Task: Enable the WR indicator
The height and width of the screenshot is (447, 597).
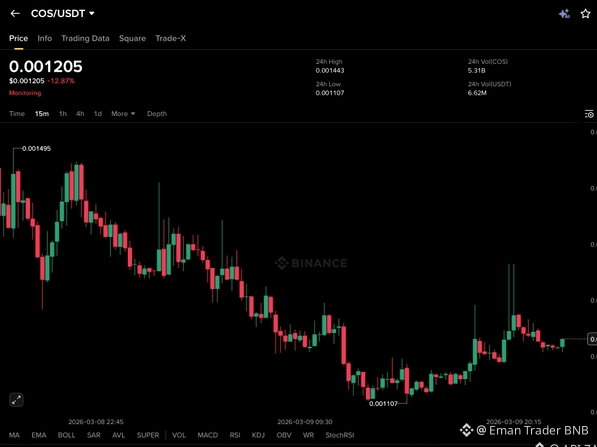Action: (308, 435)
